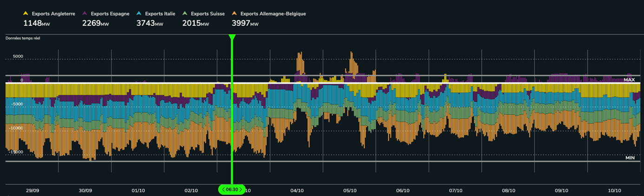Click the blue Exports Italie arrow icon

[139, 14]
